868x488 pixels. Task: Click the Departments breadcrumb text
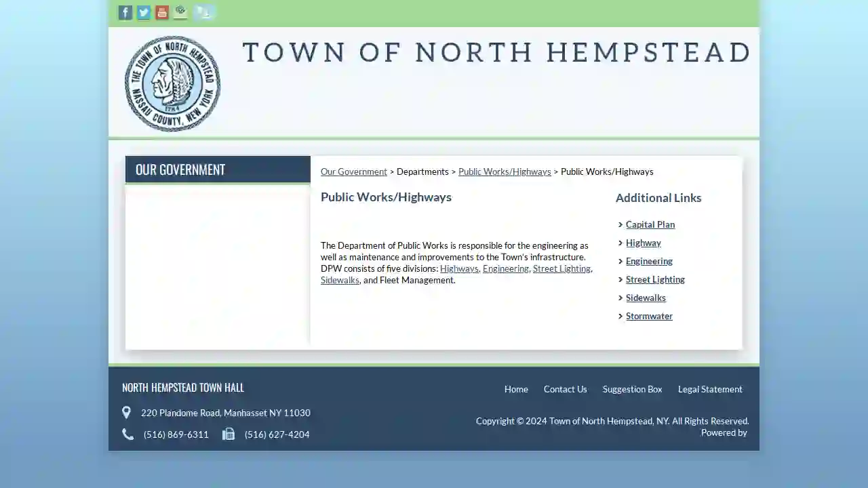422,171
